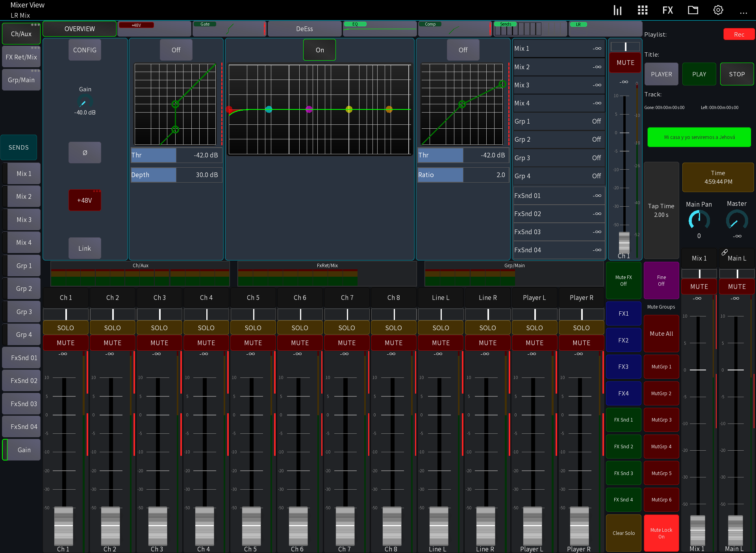Screen dimensions: 756x553
Task: Open the Settings gear in the top bar
Action: [x=718, y=10]
